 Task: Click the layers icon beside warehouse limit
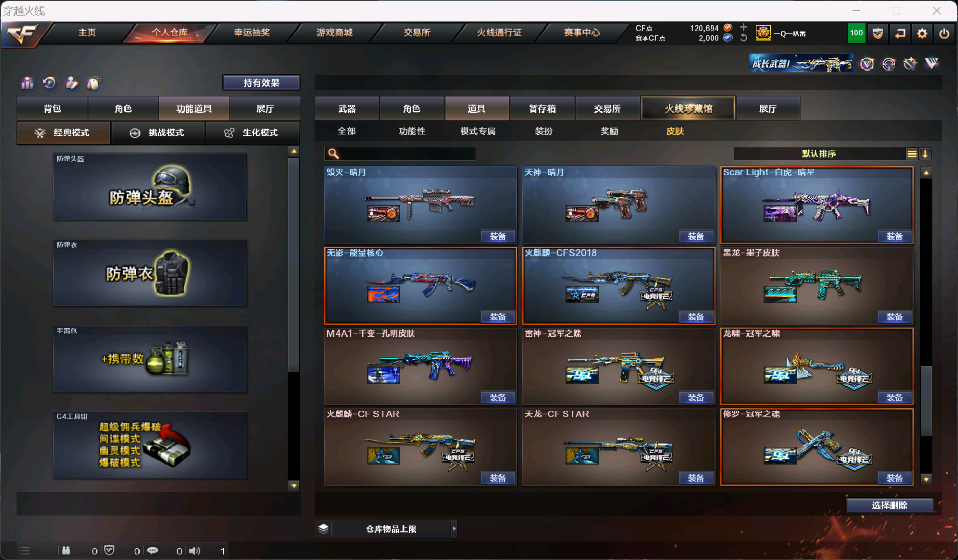(324, 529)
